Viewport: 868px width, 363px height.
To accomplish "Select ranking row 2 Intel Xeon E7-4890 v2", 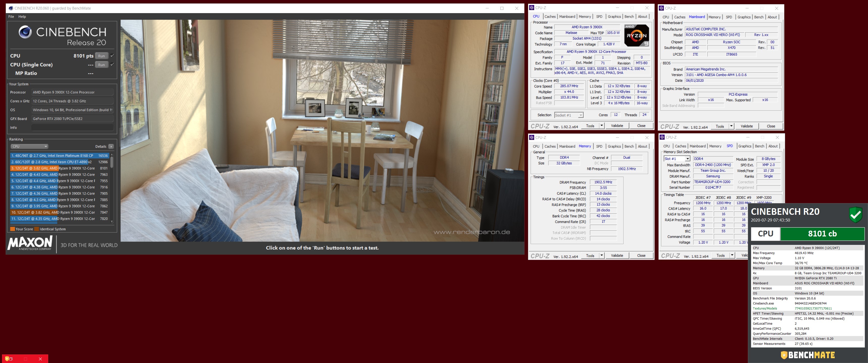I will tap(60, 162).
